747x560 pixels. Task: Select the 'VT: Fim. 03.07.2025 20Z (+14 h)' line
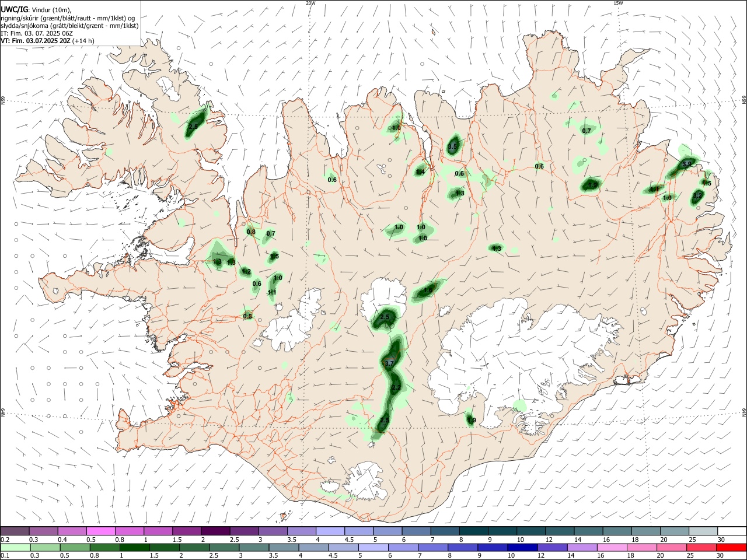[x=48, y=41]
